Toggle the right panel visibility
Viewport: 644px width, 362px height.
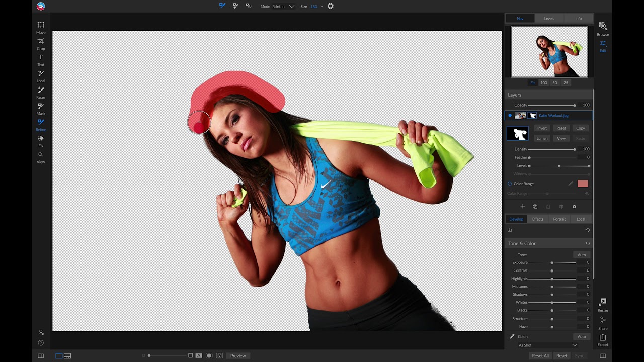603,356
